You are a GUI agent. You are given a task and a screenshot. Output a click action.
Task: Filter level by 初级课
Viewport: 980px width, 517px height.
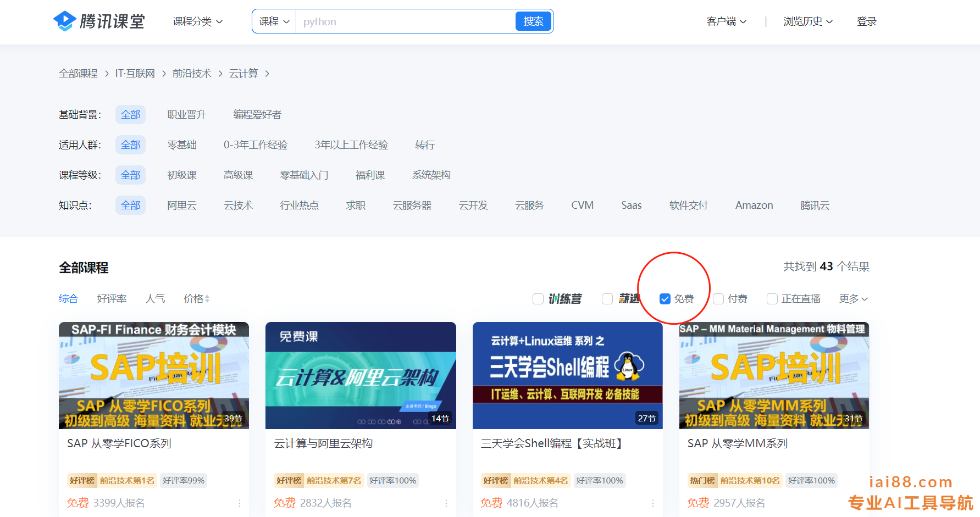pyautogui.click(x=182, y=175)
